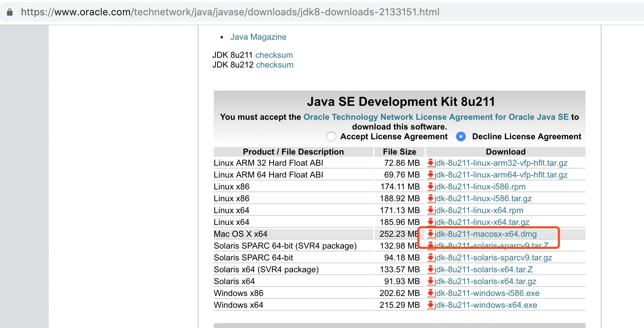Open the Java Magazine link

tap(258, 37)
